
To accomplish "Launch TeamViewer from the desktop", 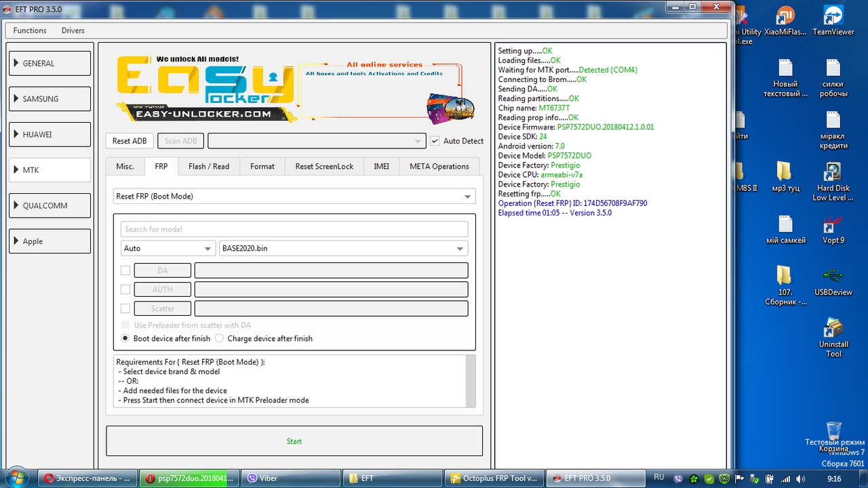I will pos(833,20).
